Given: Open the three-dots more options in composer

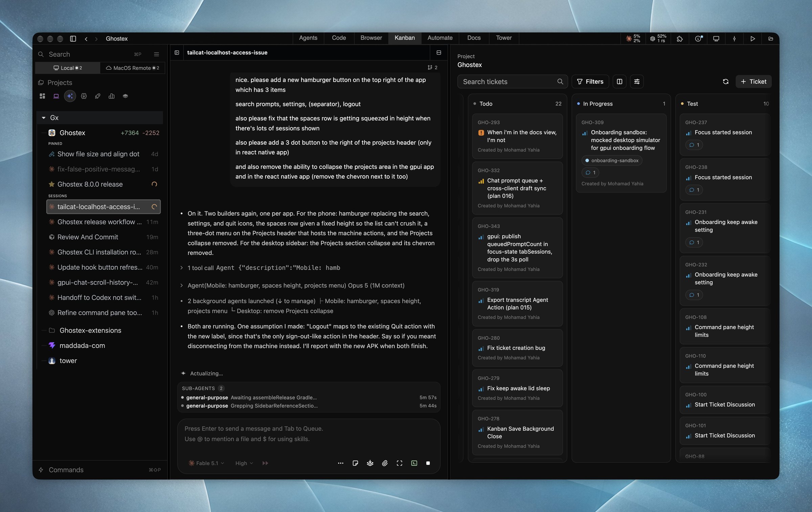Looking at the screenshot, I should click(x=341, y=463).
